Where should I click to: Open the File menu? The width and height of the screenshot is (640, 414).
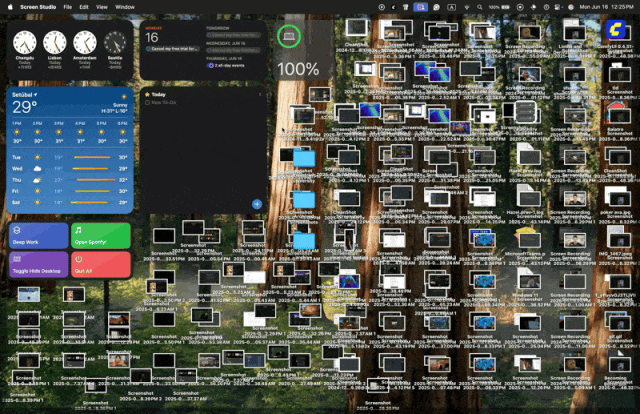68,7
